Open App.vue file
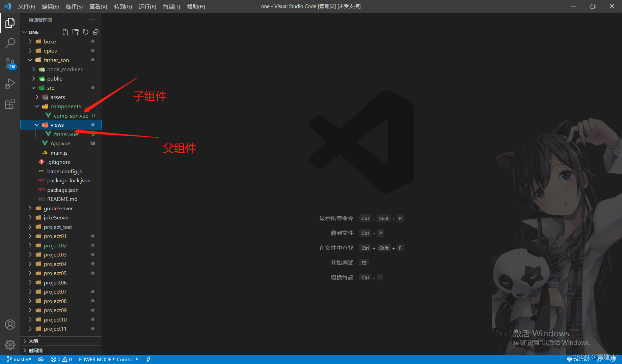Screen dimensions: 622x364 point(60,143)
